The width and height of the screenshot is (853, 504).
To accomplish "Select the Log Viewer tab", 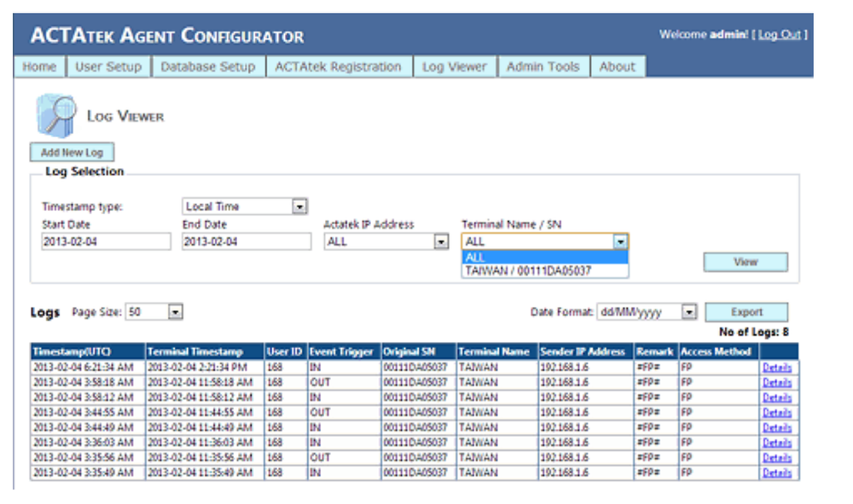I will 455,67.
